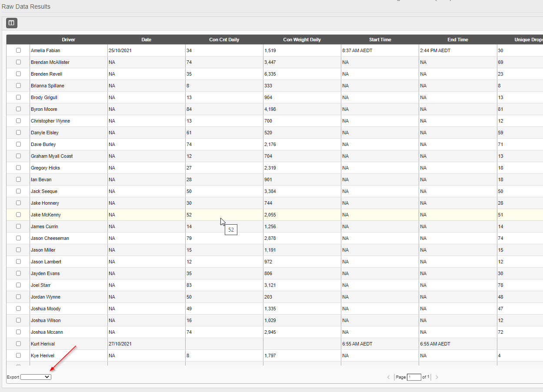Screen dimensions: 543x392
Task: Click the driver name Jake Honnery
Action: tap(45, 203)
